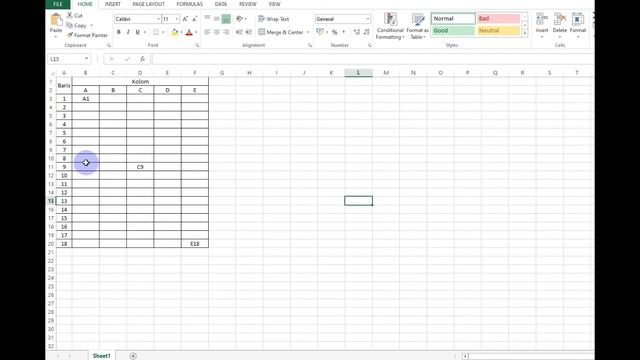This screenshot has height=360, width=640.
Task: Open the Calibri font name dropdown
Action: (x=158, y=19)
